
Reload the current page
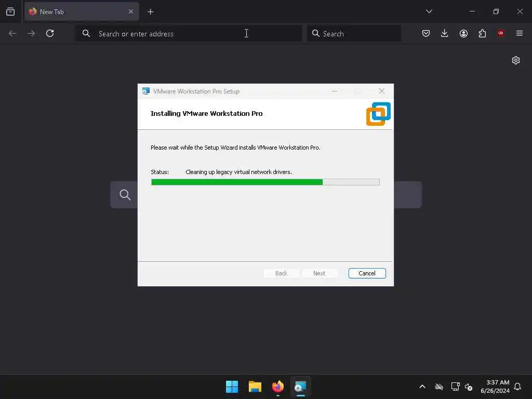[50, 33]
